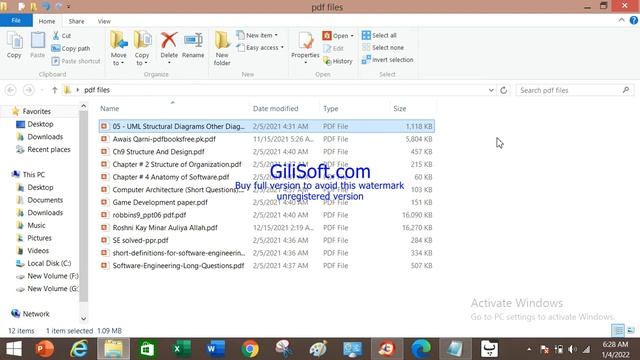Open the recent locations dropdown arrow
This screenshot has width=640, height=360.
42,90
